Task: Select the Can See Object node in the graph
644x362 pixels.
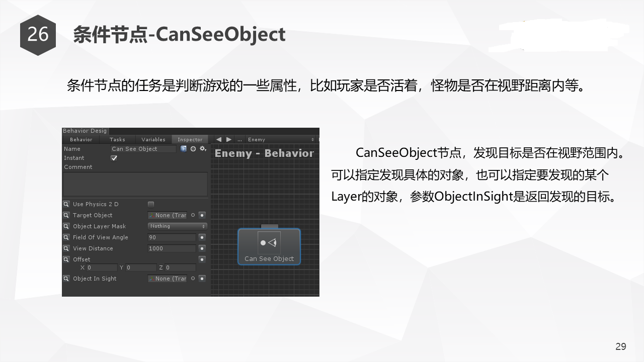Action: (x=269, y=246)
